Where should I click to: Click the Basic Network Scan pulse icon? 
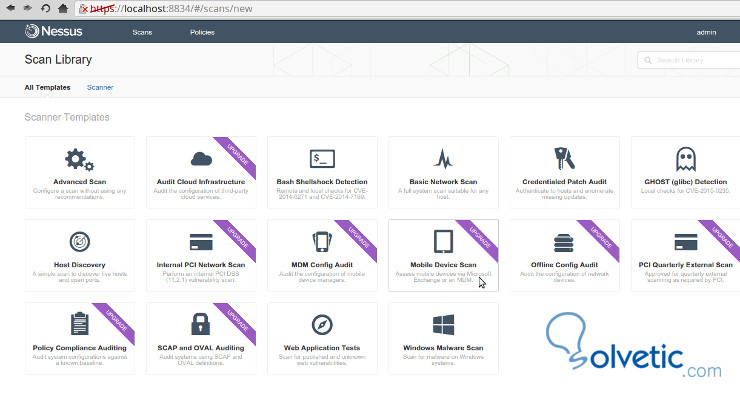pyautogui.click(x=443, y=159)
